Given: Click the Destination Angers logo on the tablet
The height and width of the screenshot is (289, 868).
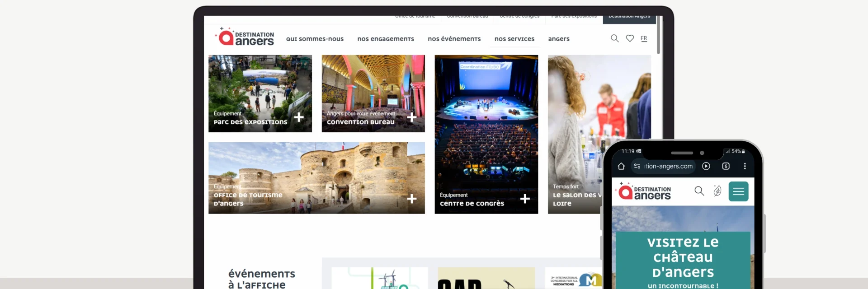Looking at the screenshot, I should [245, 37].
